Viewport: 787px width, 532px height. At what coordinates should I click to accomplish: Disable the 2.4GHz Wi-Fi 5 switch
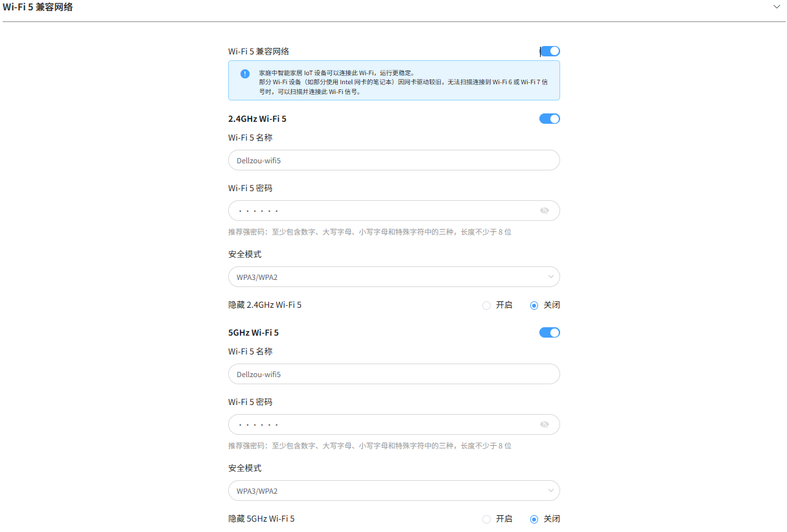tap(550, 119)
